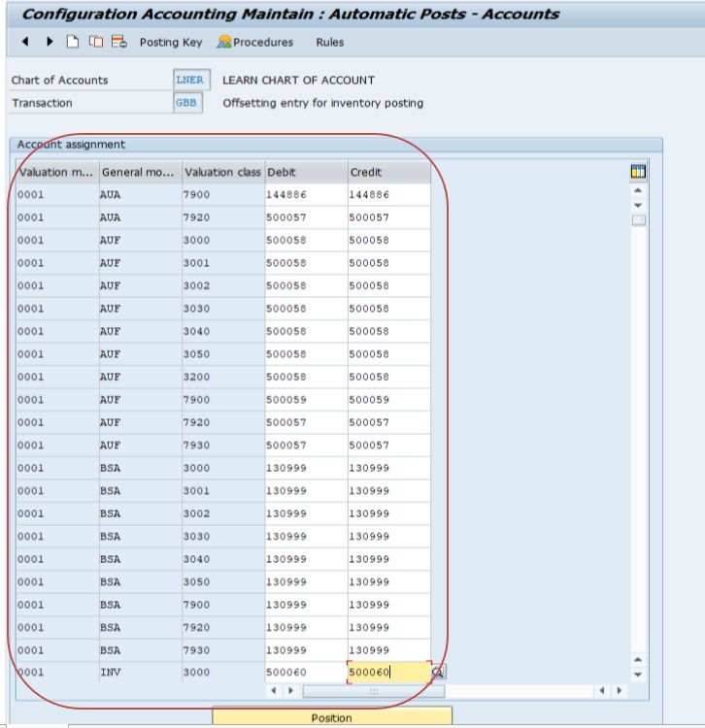Click the Chart of Accounts field LNER
This screenshot has height=728, width=705.
point(191,80)
